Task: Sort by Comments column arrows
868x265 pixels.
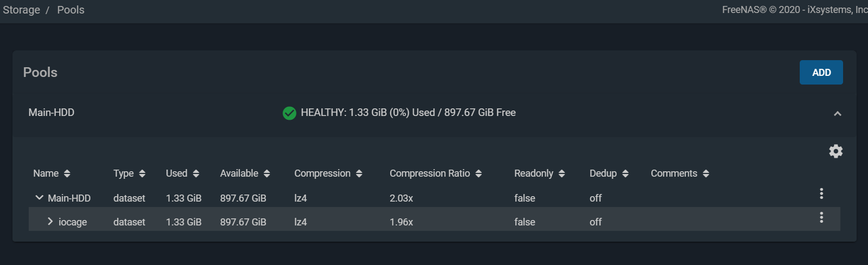Action: point(706,173)
